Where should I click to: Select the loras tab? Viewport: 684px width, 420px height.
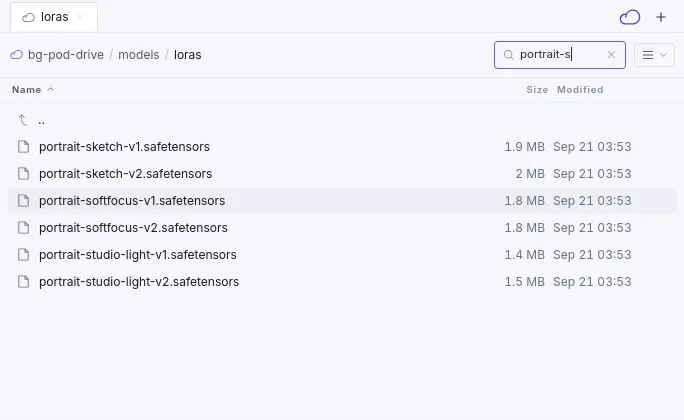tap(54, 17)
